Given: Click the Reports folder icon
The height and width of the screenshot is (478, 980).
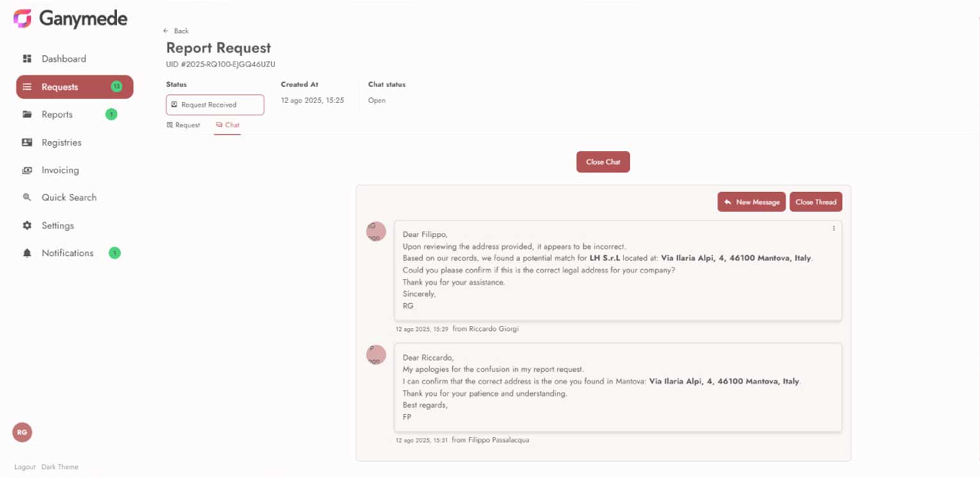Looking at the screenshot, I should 27,115.
